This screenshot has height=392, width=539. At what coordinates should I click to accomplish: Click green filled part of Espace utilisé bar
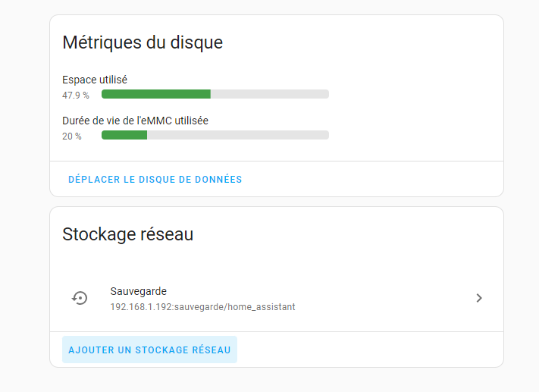[x=155, y=94]
